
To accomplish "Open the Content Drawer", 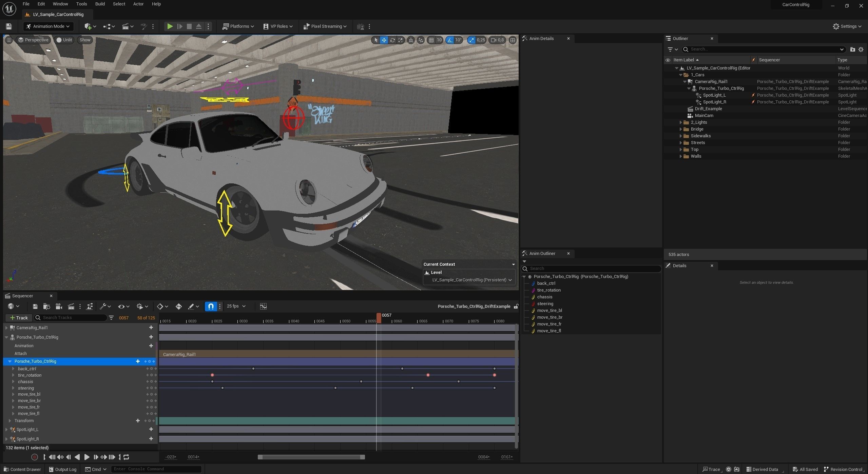I will click(x=22, y=469).
